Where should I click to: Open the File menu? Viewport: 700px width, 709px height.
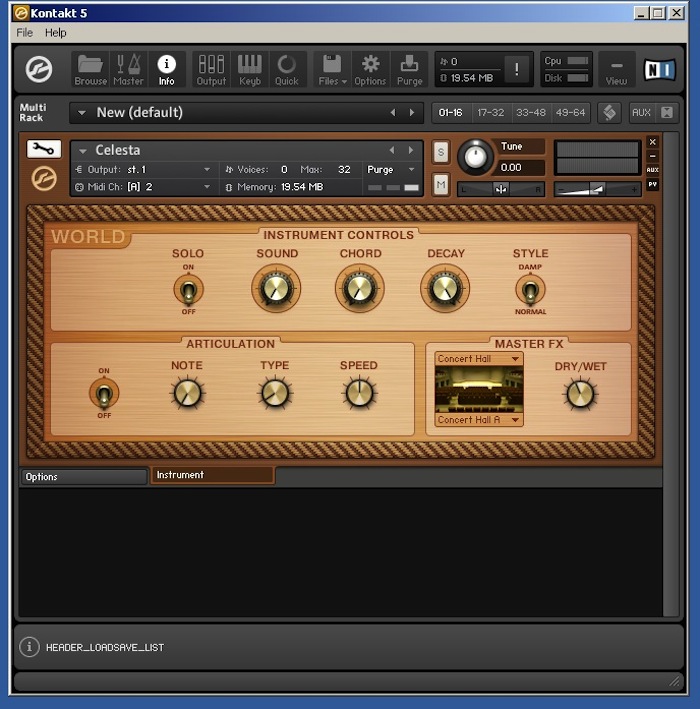click(25, 33)
